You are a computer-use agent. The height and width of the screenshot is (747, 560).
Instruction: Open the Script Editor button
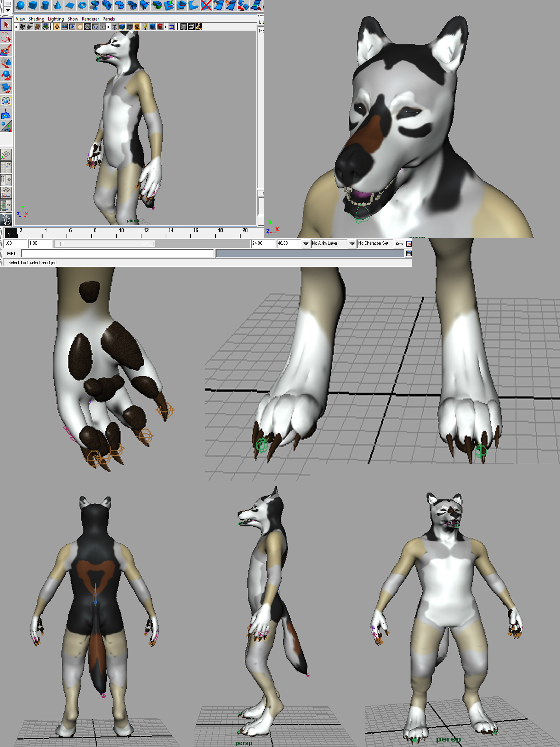click(409, 254)
